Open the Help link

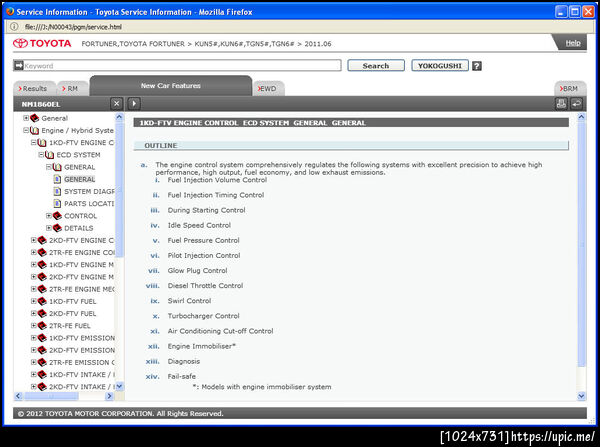click(x=573, y=43)
